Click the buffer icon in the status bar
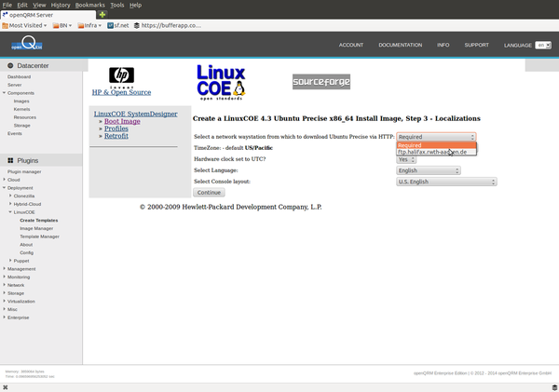The height and width of the screenshot is (392, 559). (x=554, y=387)
